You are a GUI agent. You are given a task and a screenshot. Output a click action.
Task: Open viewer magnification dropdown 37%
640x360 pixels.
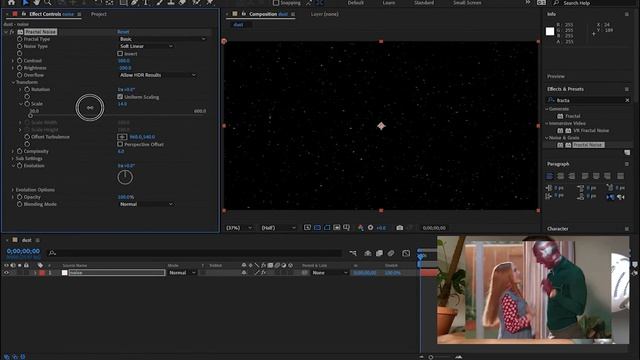point(239,228)
